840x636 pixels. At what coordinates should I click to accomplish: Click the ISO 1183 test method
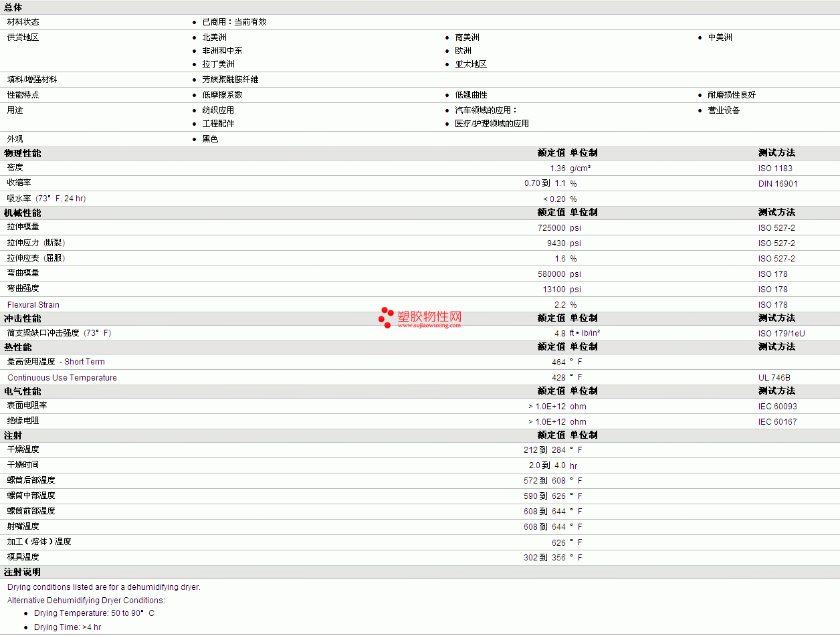(x=775, y=169)
